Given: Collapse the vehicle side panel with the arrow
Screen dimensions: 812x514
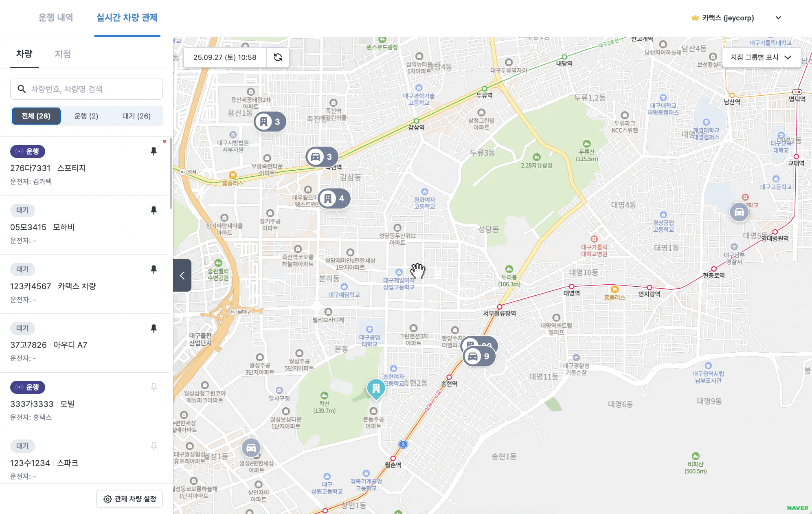Looking at the screenshot, I should coord(182,275).
